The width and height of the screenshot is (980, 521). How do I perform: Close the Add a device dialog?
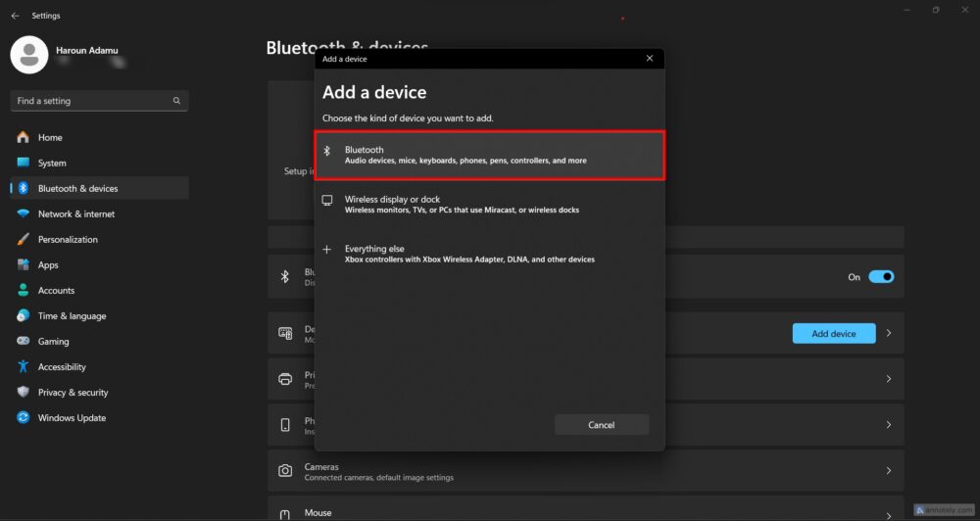649,59
